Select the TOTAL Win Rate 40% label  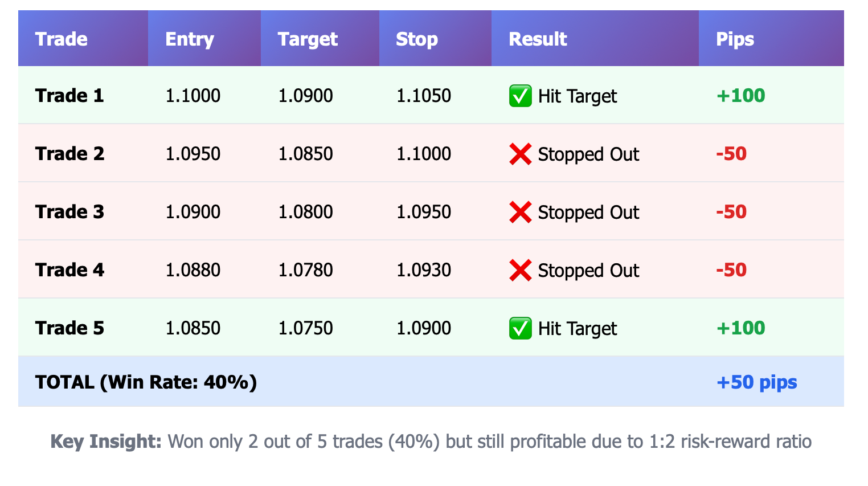(146, 382)
